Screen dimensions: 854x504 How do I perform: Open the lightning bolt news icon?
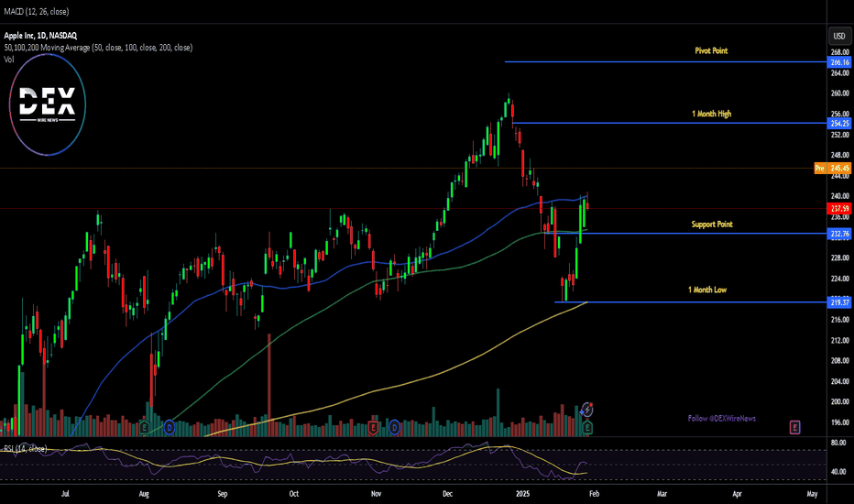coord(586,410)
